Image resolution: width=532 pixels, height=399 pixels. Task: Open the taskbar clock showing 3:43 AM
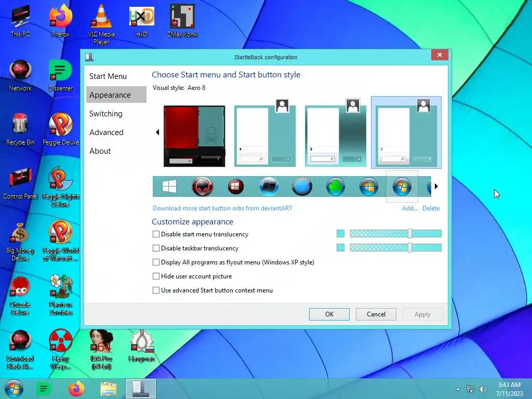point(509,389)
